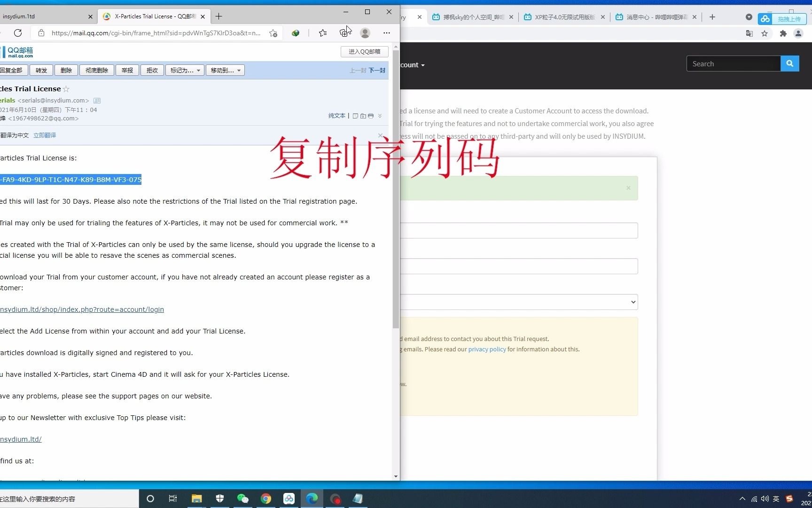Screen dimensions: 812x508
Task: Open Edge favorites list icon
Action: pyautogui.click(x=323, y=33)
